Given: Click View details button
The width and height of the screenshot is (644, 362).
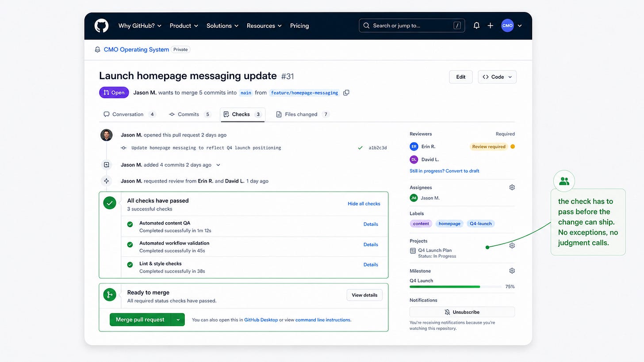Looking at the screenshot, I should [364, 295].
